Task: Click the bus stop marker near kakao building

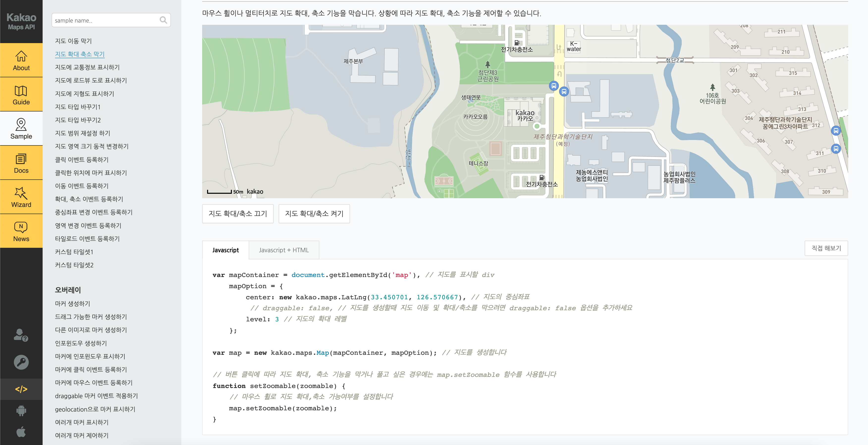Action: [554, 86]
